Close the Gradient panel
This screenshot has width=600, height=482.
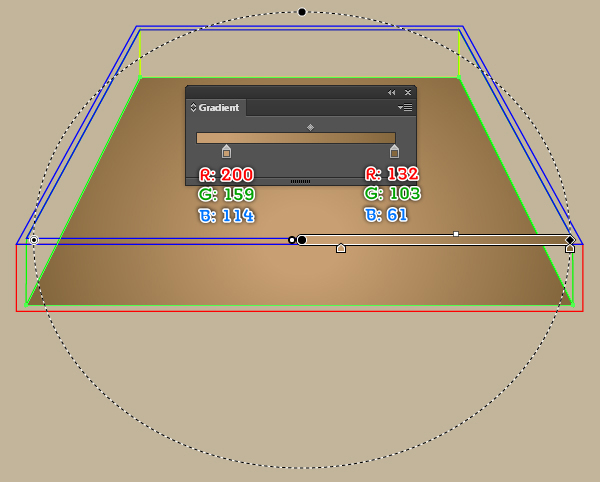tap(408, 93)
